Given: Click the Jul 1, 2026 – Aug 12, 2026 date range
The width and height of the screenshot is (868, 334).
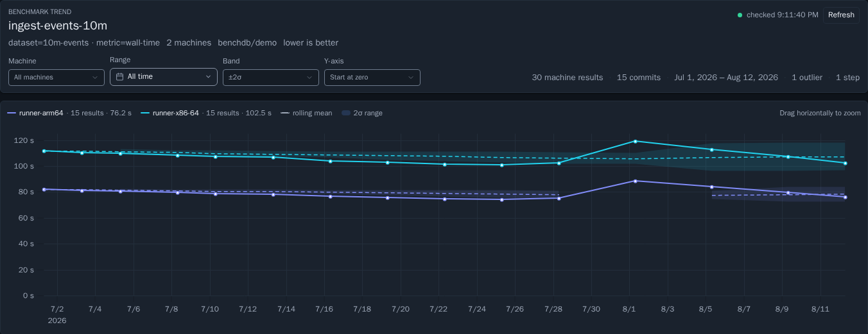Looking at the screenshot, I should (726, 77).
